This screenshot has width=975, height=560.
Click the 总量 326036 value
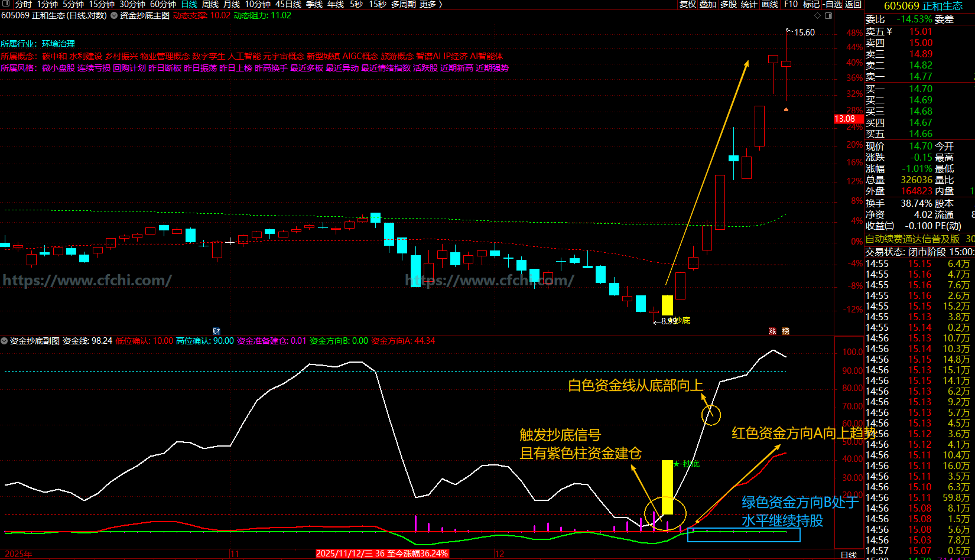916,180
